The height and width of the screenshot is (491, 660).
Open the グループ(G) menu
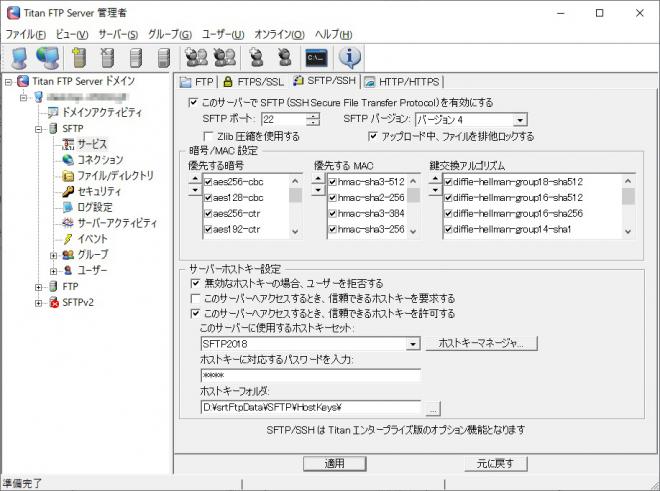[170, 35]
